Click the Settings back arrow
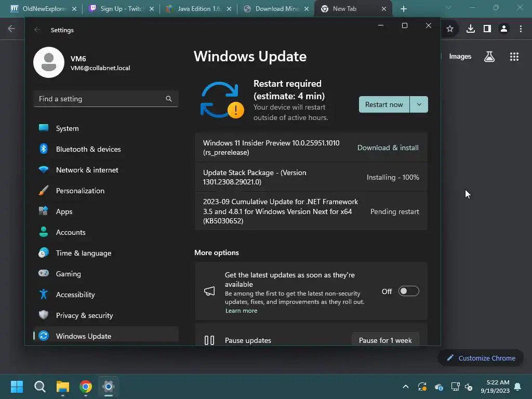532x399 pixels. (37, 30)
